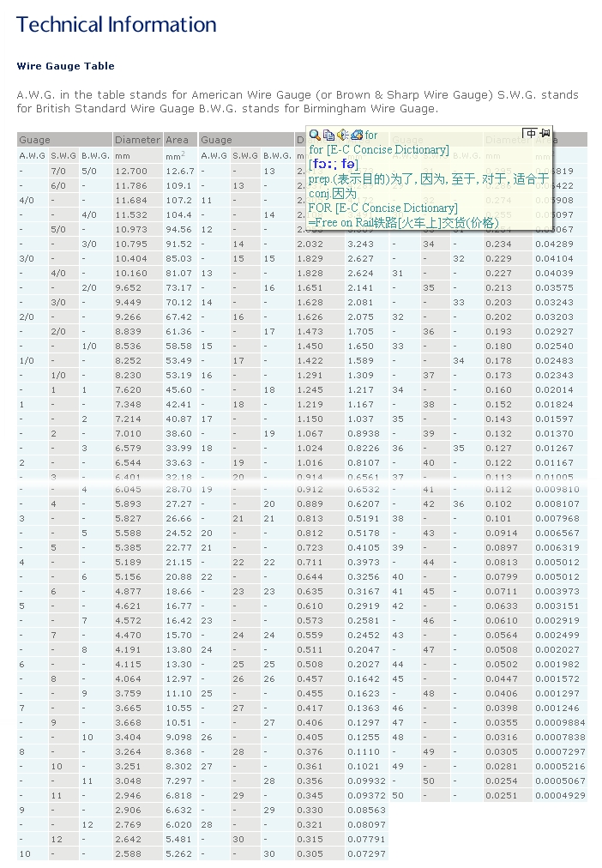This screenshot has height=868, width=602.
Task: Click the first 'for [E-C Concise Dictionary]' line
Action: (x=379, y=149)
